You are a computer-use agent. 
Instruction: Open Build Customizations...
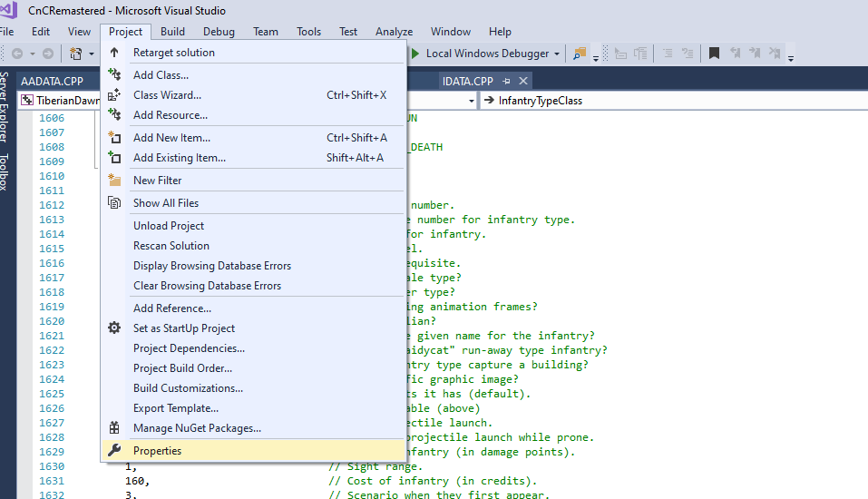pos(254,387)
